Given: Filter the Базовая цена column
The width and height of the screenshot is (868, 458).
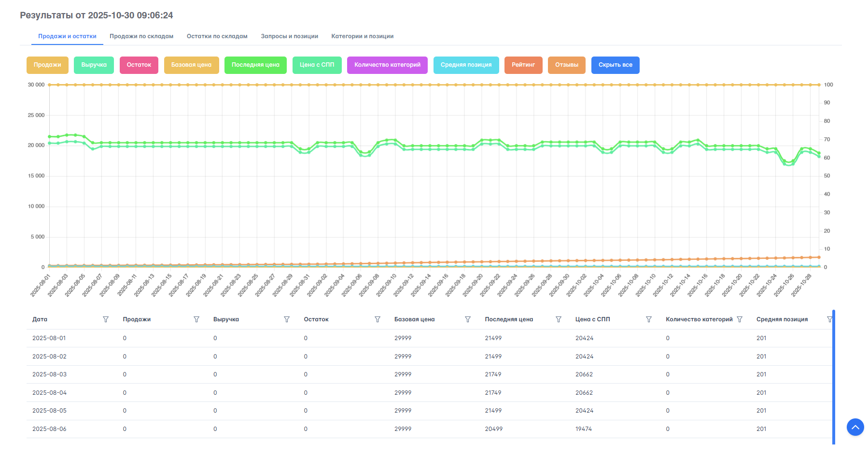Looking at the screenshot, I should [468, 319].
